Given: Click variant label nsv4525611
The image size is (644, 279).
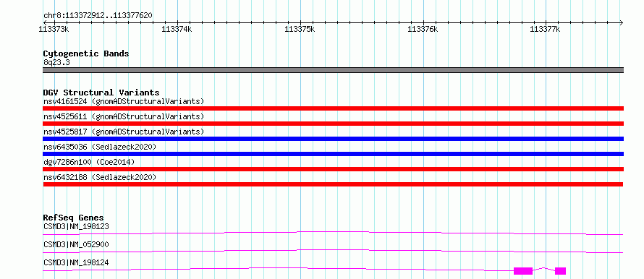Looking at the screenshot, I should (x=124, y=116).
